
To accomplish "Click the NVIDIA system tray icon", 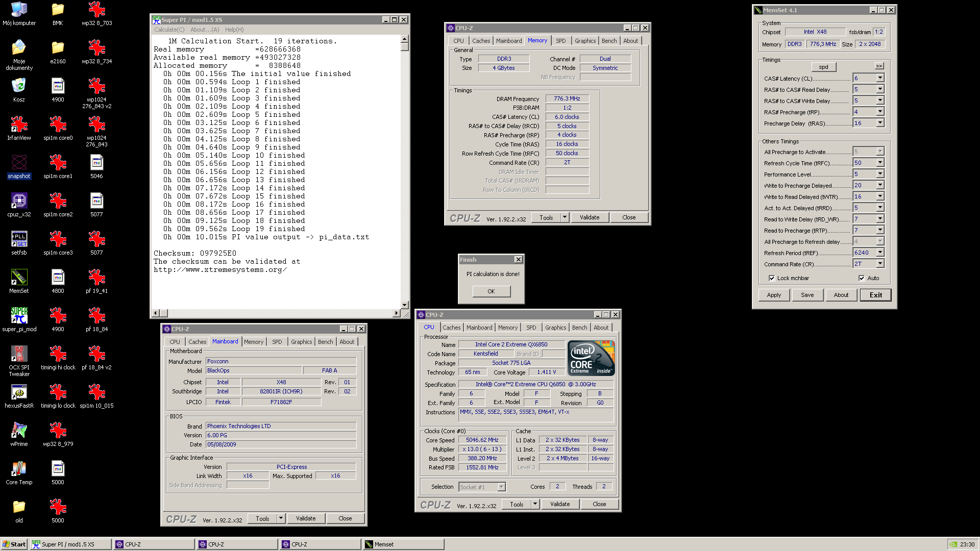I will pos(953,544).
